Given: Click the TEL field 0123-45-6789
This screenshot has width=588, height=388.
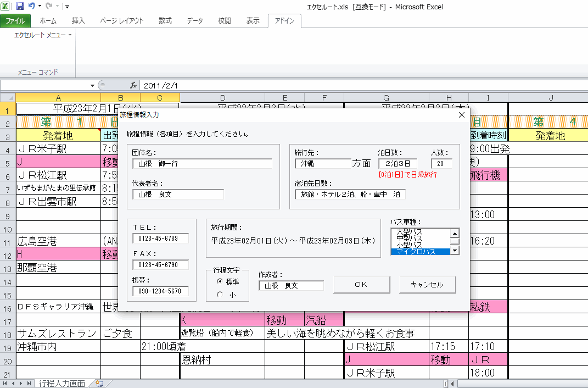Looking at the screenshot, I should point(160,239).
